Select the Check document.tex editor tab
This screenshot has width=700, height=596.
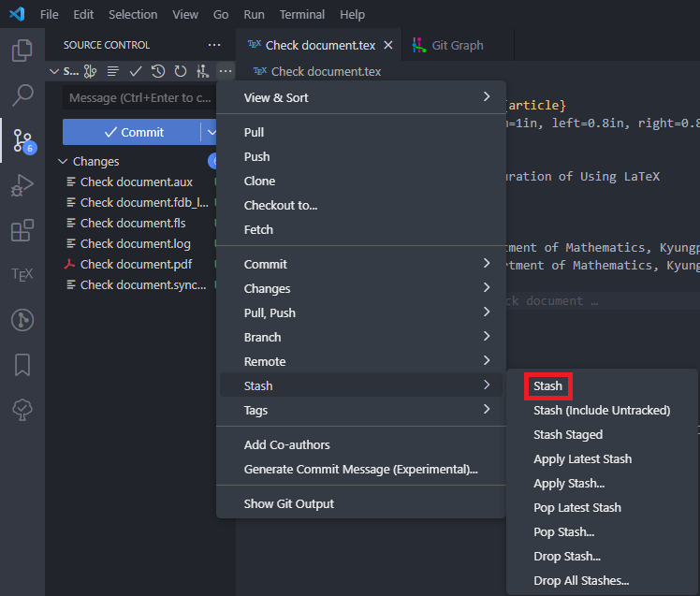[x=319, y=45]
